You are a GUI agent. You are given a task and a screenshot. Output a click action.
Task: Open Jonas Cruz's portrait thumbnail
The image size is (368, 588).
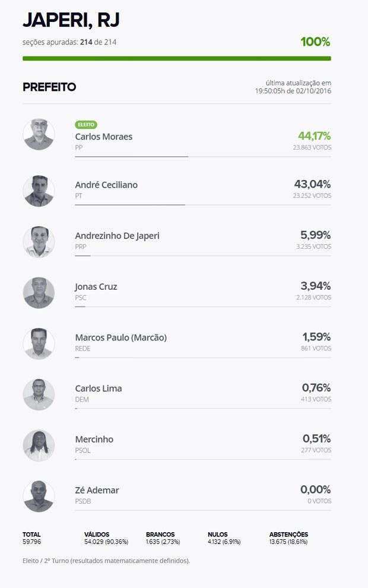pyautogui.click(x=39, y=293)
